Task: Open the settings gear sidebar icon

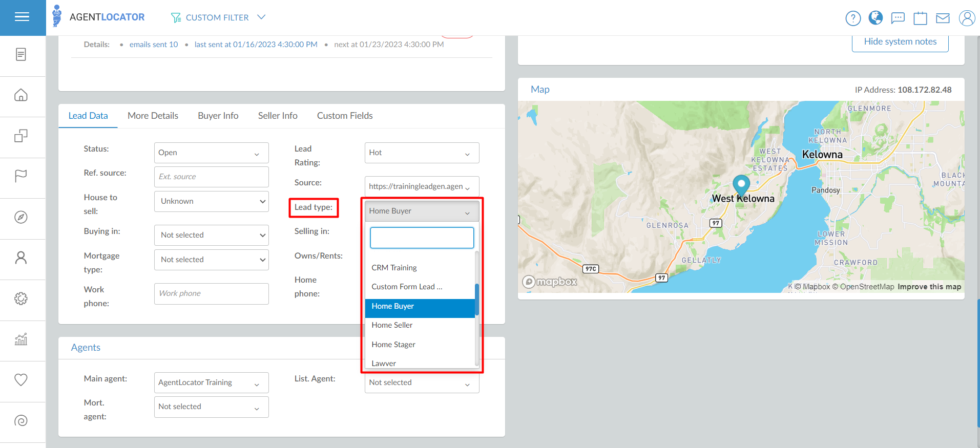Action: [21, 298]
